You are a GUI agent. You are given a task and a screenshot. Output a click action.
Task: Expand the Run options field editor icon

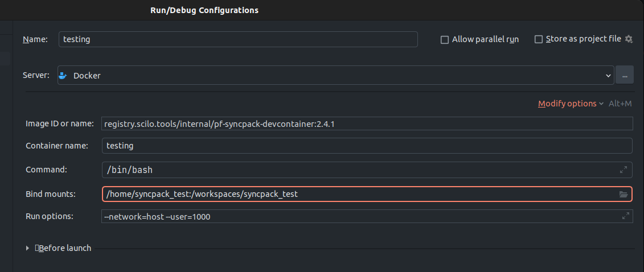click(626, 216)
